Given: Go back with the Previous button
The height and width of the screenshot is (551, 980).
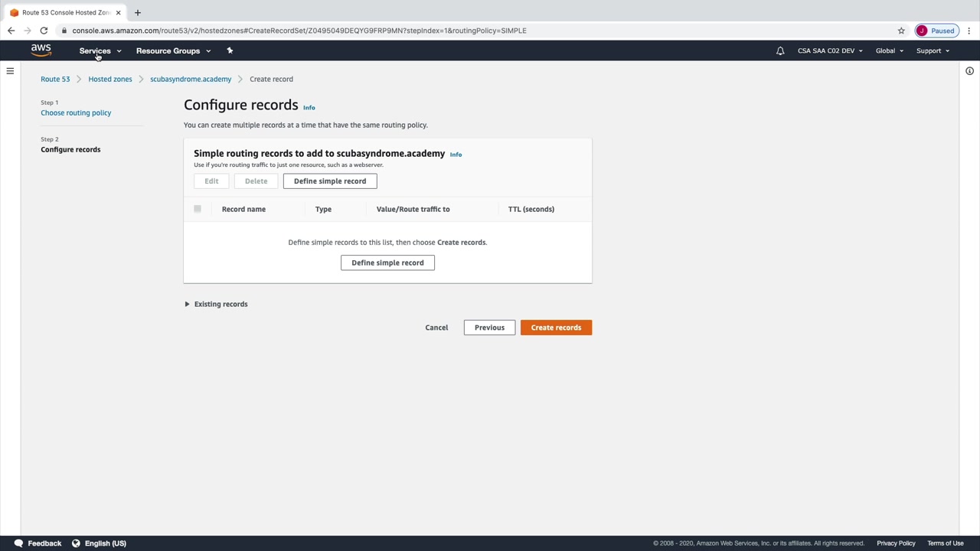Looking at the screenshot, I should pyautogui.click(x=489, y=328).
